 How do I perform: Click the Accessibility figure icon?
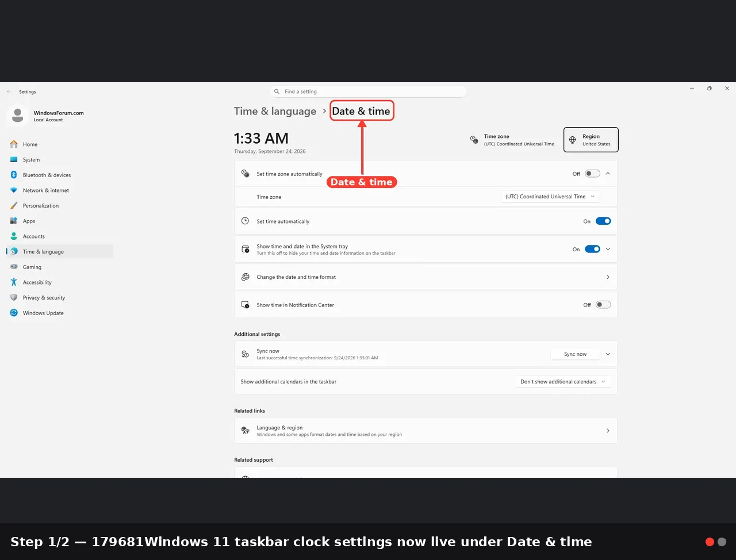click(x=14, y=282)
